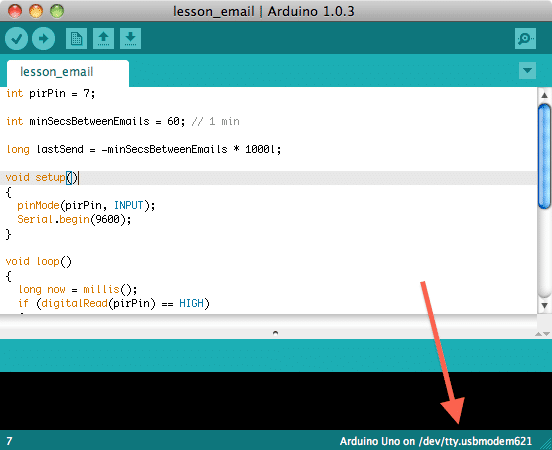The width and height of the screenshot is (552, 450).
Task: Select the lesson_email tab
Action: pyautogui.click(x=68, y=73)
